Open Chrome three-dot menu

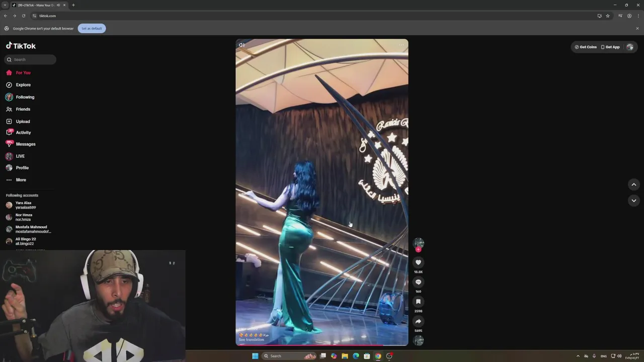[638, 16]
